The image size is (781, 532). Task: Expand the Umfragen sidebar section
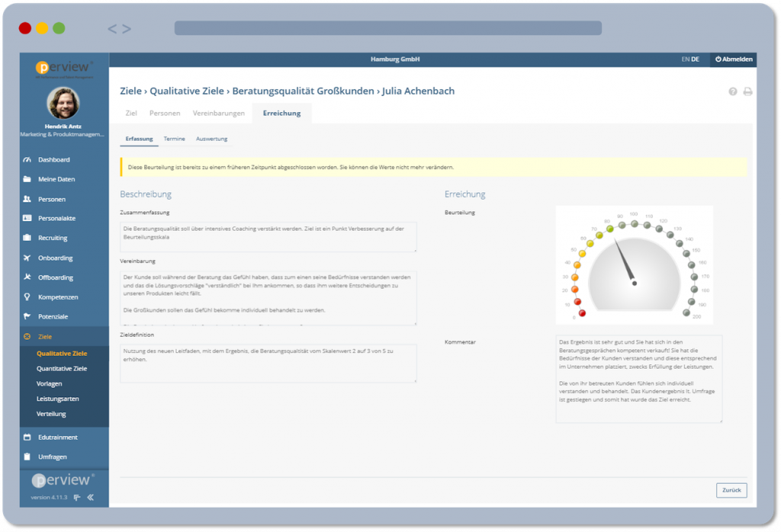53,457
